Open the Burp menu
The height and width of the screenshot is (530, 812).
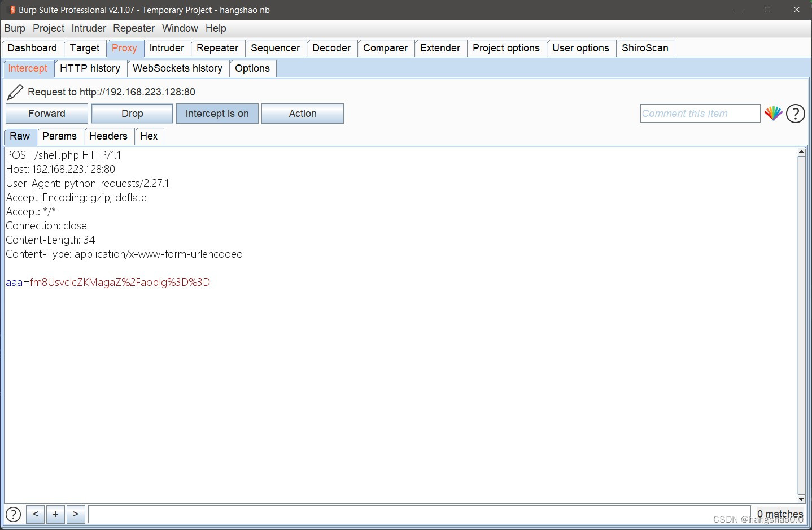point(15,28)
